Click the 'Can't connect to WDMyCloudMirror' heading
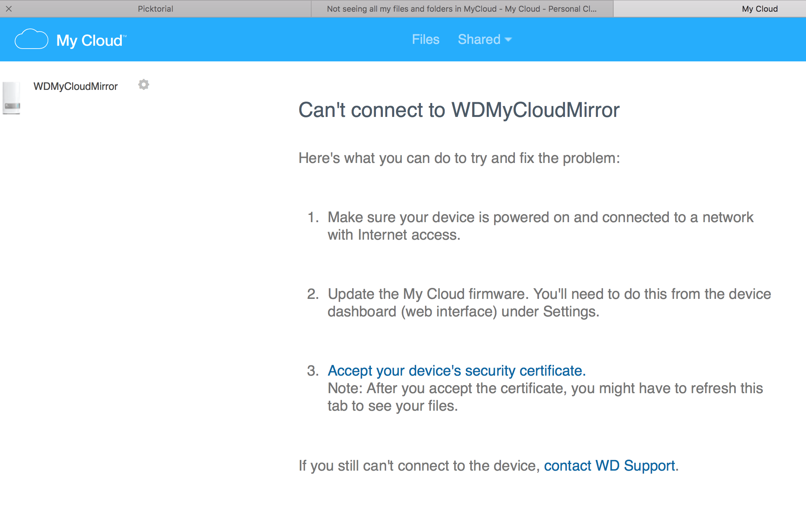 [x=459, y=110]
